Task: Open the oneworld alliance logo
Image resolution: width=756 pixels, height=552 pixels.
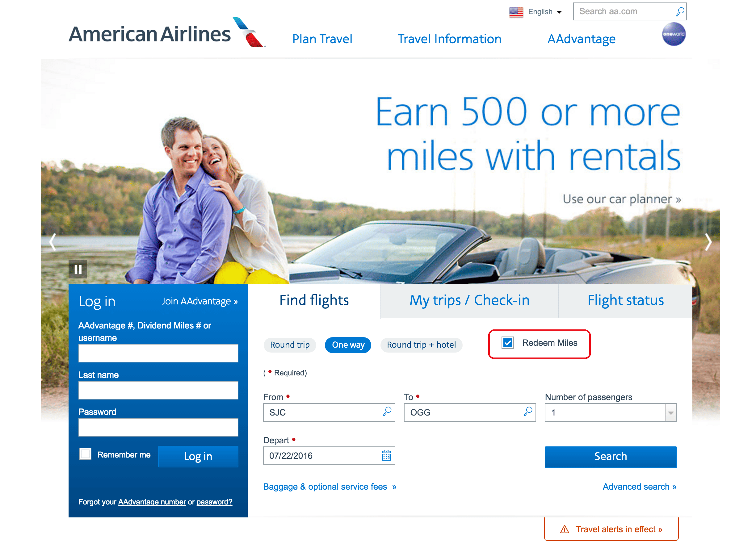Action: (674, 34)
